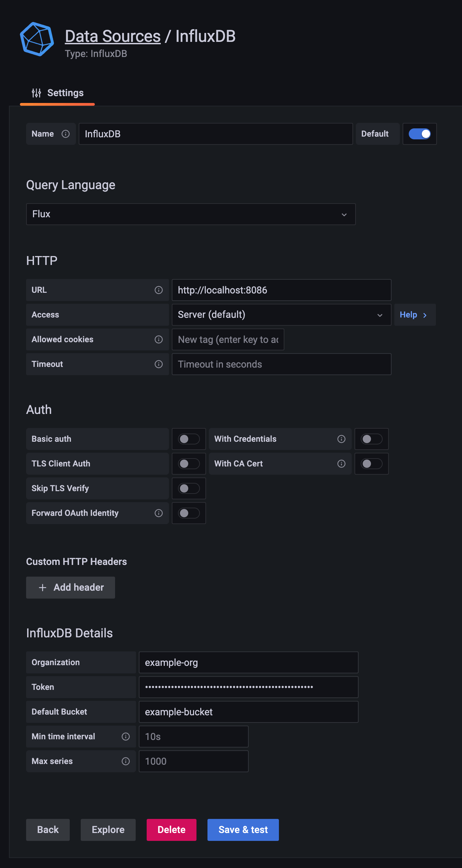Viewport: 462px width, 868px height.
Task: Click the Explore button
Action: coord(108,830)
